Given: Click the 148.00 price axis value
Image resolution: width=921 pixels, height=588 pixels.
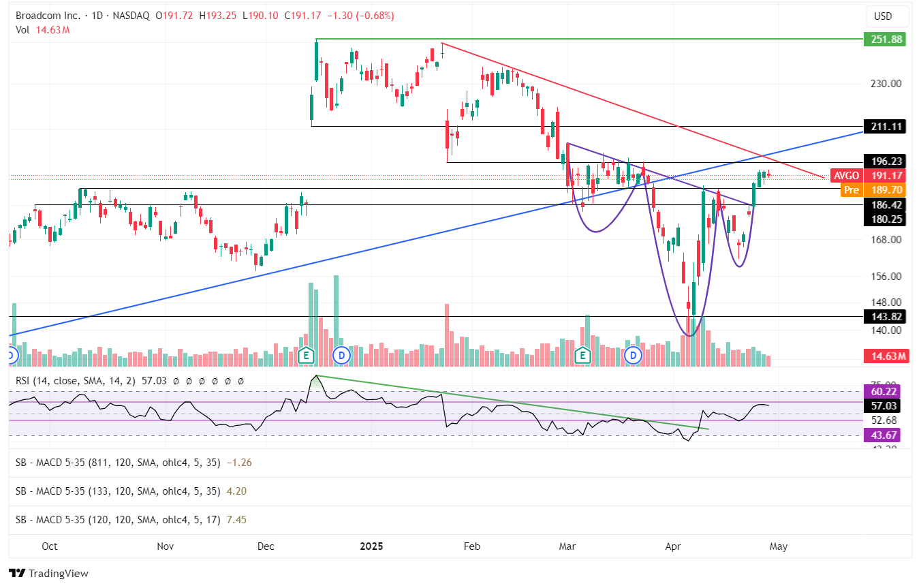Looking at the screenshot, I should click(x=886, y=303).
